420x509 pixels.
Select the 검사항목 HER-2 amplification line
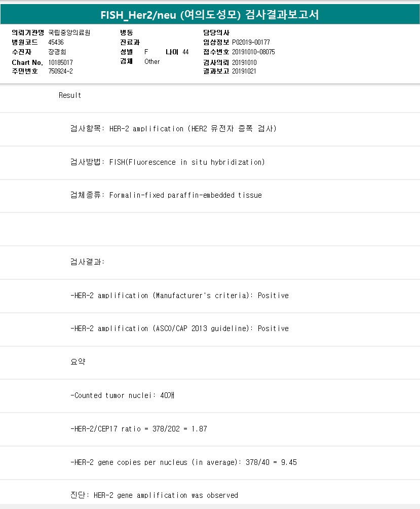tap(173, 129)
